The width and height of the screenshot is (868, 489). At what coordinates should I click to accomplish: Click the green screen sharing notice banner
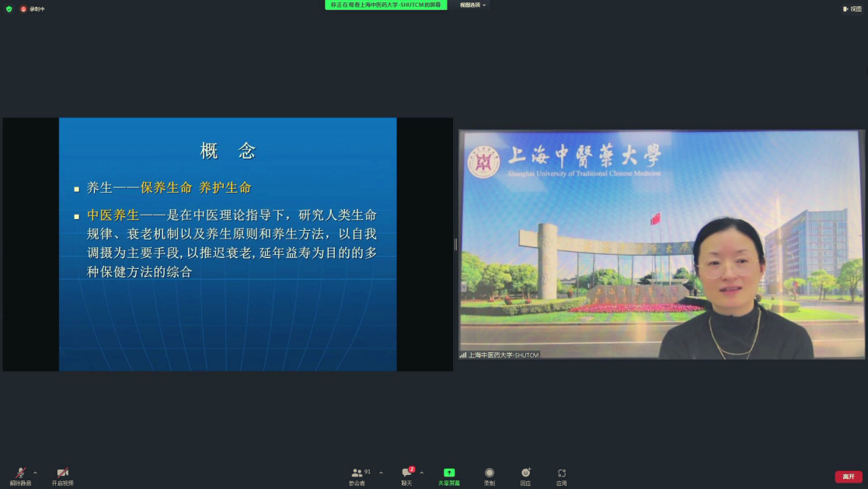(x=385, y=5)
